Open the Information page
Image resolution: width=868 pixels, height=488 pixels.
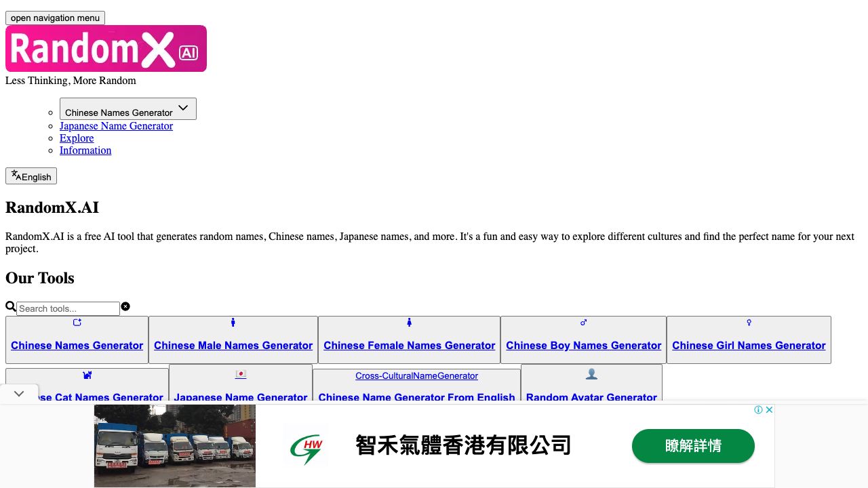click(85, 150)
